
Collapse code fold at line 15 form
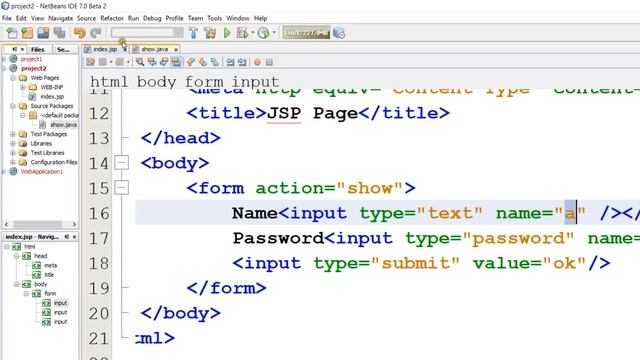[x=121, y=188]
